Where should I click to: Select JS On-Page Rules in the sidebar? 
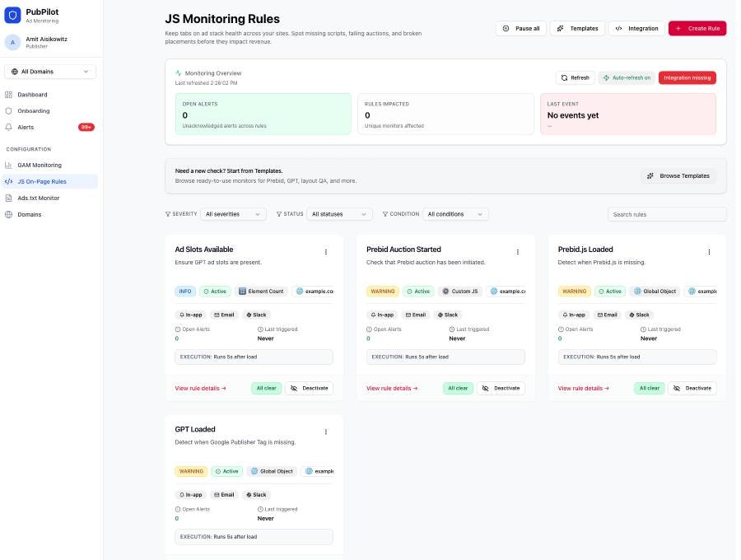pyautogui.click(x=41, y=181)
